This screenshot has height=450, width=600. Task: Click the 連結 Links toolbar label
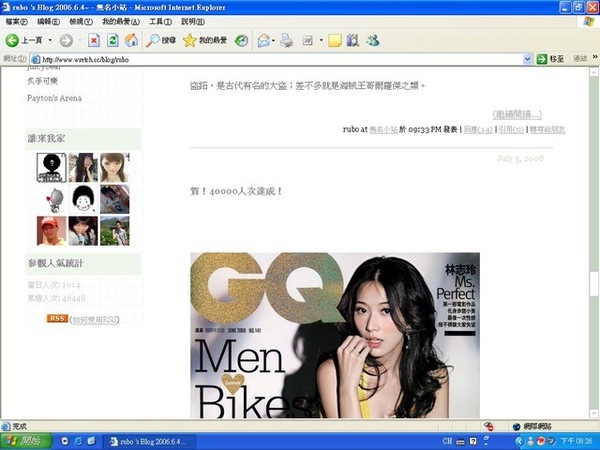click(580, 59)
